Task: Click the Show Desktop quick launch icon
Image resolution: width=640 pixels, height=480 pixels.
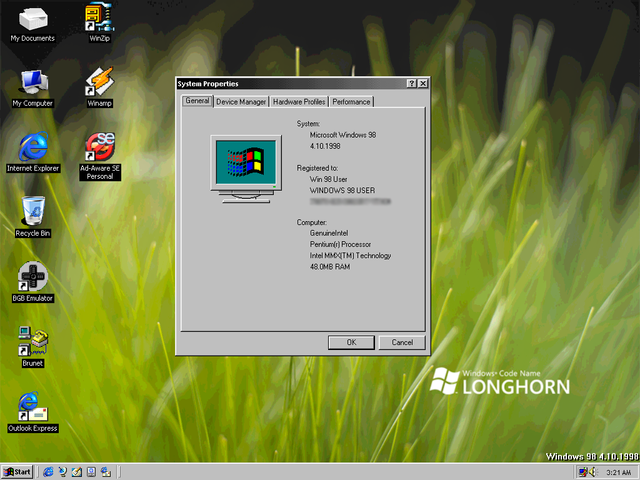Action: coord(91,472)
